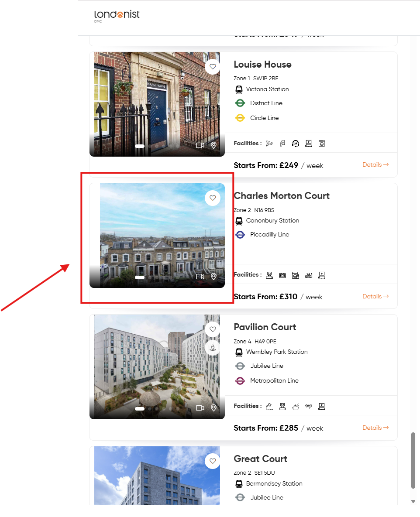Click the Charles Morton Court rooftop photo
The height and width of the screenshot is (517, 420).
(x=157, y=236)
